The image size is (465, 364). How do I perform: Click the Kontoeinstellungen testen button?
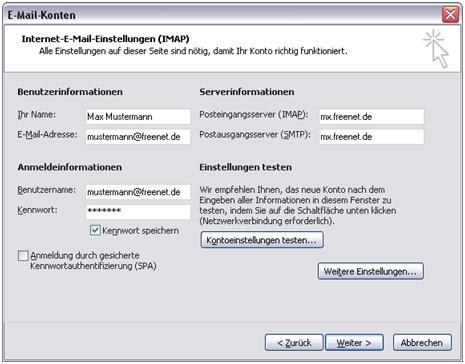tap(262, 240)
